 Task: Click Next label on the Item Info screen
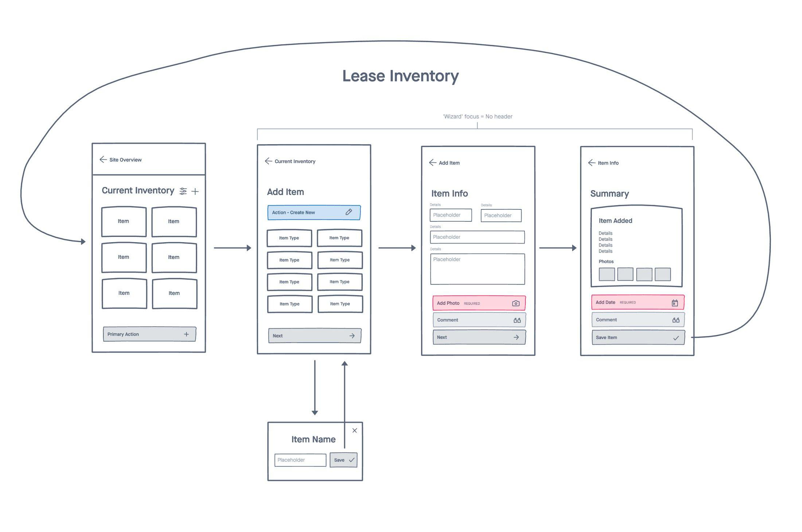[x=442, y=337]
